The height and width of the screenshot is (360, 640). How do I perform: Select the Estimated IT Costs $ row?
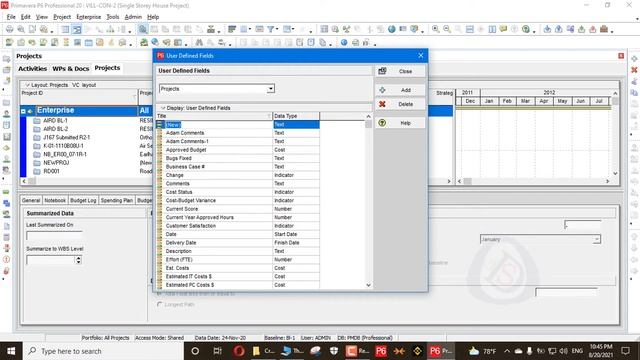238,276
